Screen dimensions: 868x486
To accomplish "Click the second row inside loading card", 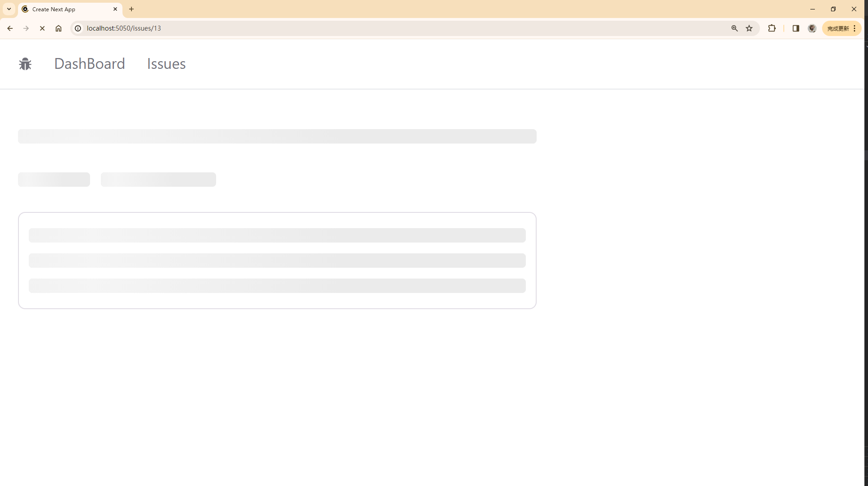I will coord(276,260).
